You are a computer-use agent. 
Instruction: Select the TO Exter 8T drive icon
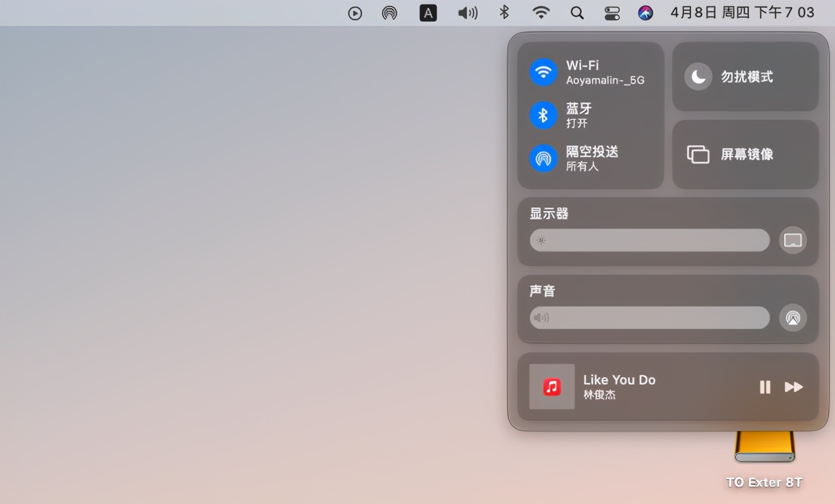[765, 447]
